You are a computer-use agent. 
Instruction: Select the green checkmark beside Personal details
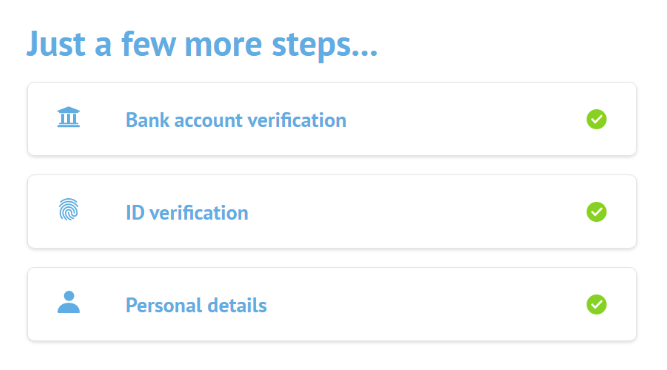tap(596, 305)
